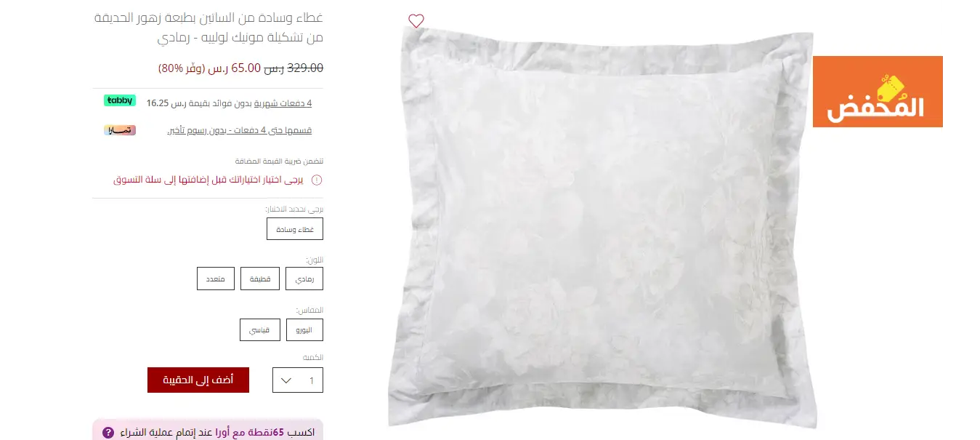Open the quantity dropdown showing 1
This screenshot has width=980, height=440.
click(x=298, y=380)
